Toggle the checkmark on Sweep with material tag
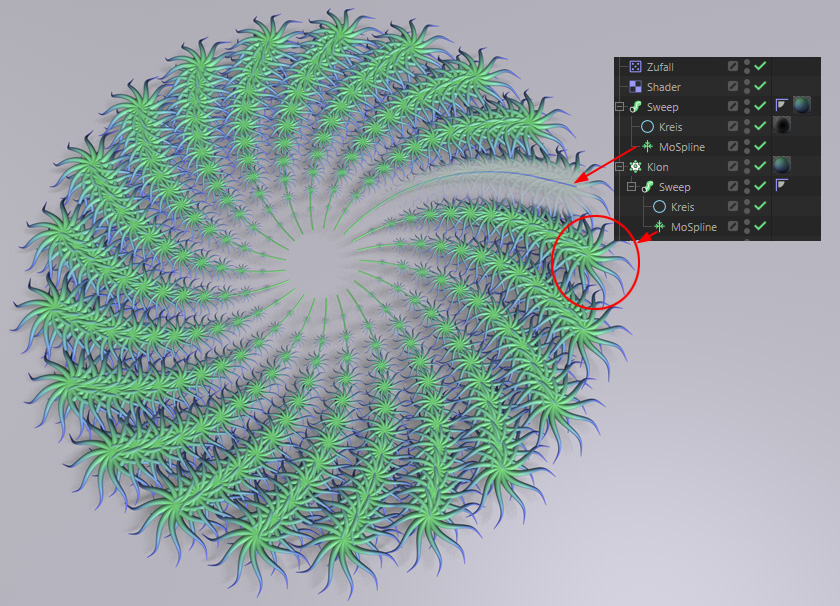 tap(760, 106)
